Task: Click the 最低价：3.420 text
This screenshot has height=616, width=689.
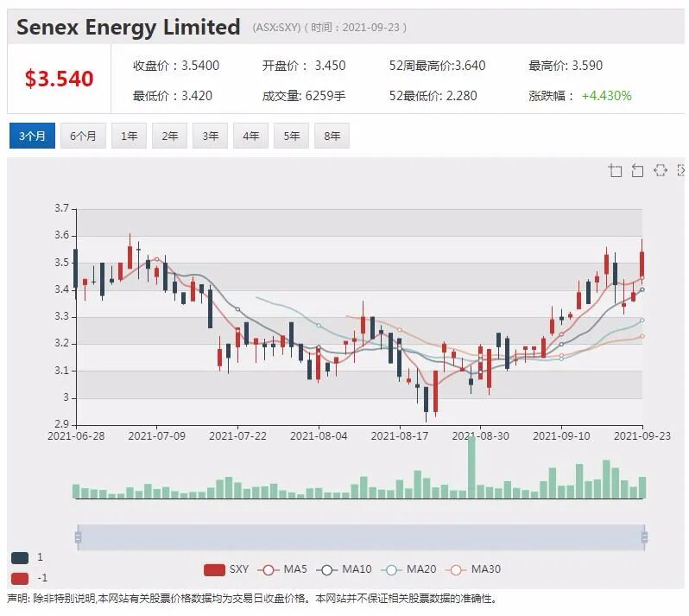Action: (173, 96)
